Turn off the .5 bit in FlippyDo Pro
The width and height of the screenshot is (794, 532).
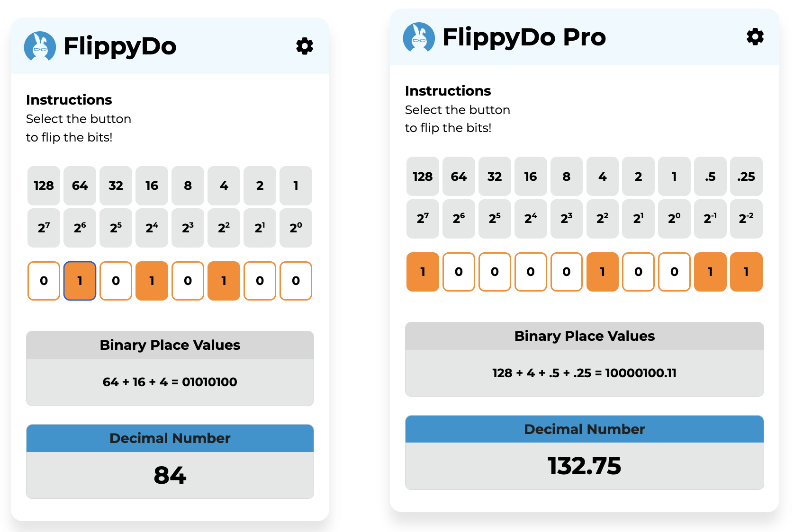pos(710,272)
